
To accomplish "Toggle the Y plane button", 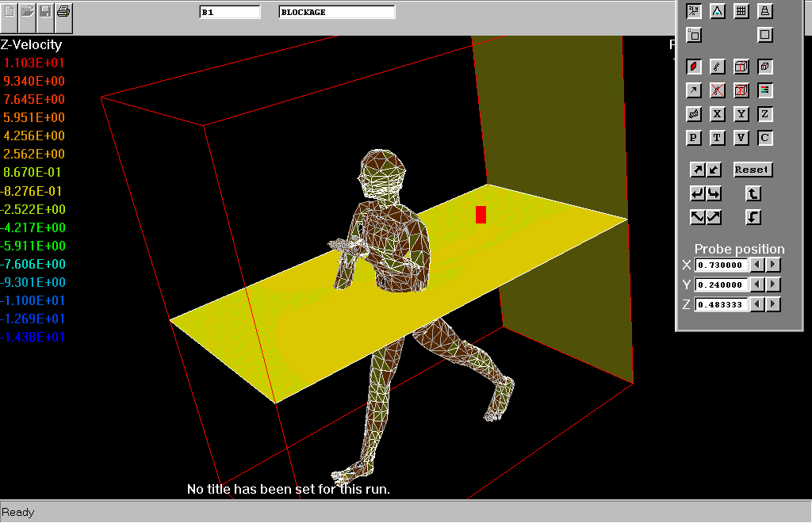I will pos(741,114).
